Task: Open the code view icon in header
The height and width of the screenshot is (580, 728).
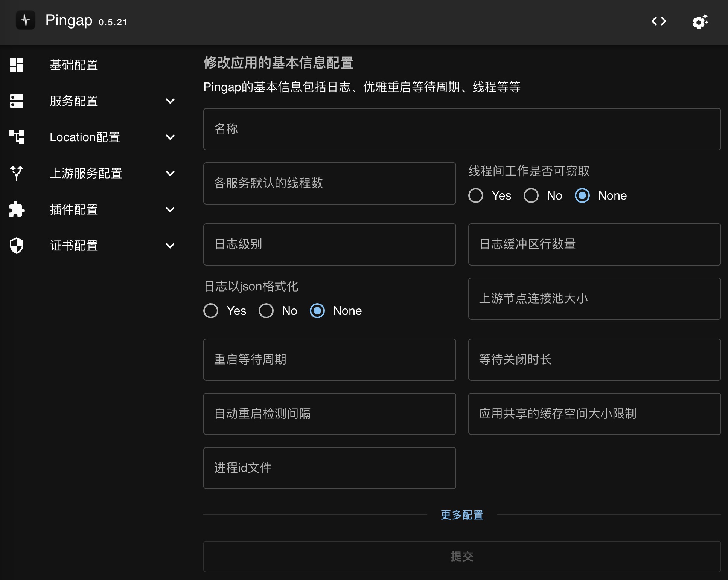Action: (659, 21)
